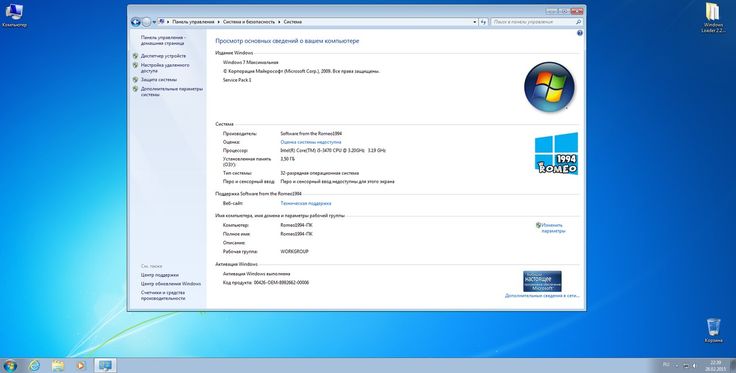Open 'Защита системы' link
Viewport: 736px width, 373px height.
(x=159, y=80)
